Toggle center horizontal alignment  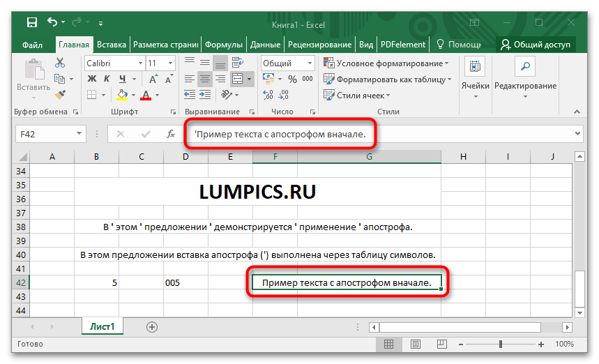click(x=205, y=79)
